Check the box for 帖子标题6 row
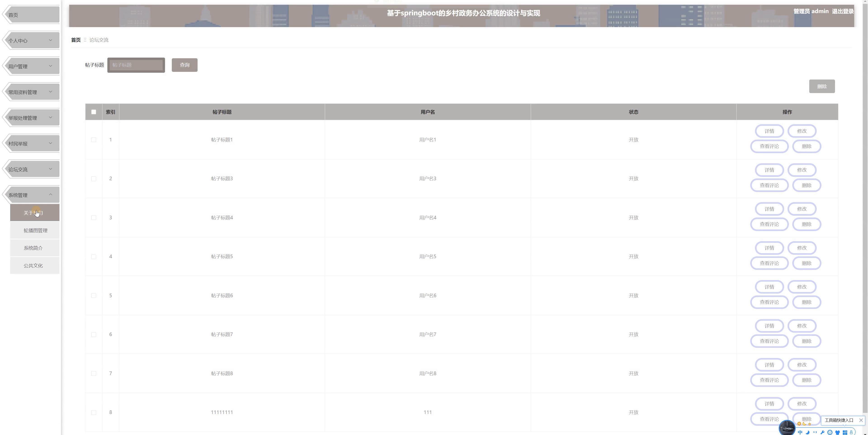The image size is (868, 435). tap(94, 296)
